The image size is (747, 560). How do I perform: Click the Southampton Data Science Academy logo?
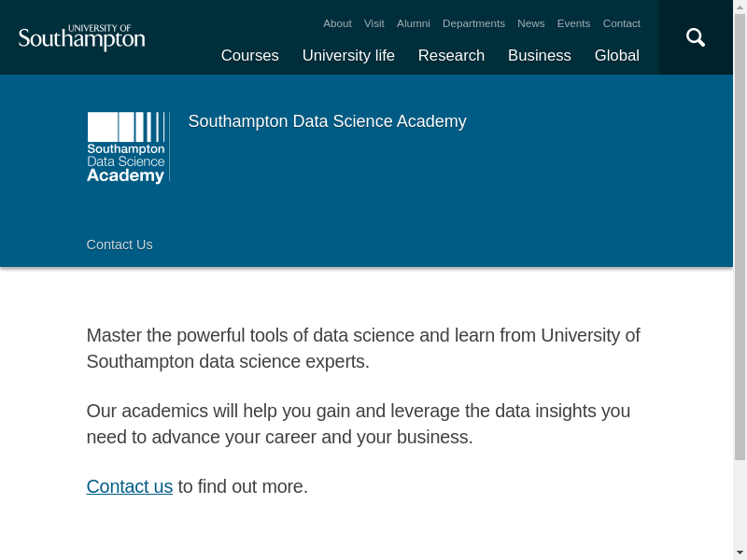(x=127, y=147)
